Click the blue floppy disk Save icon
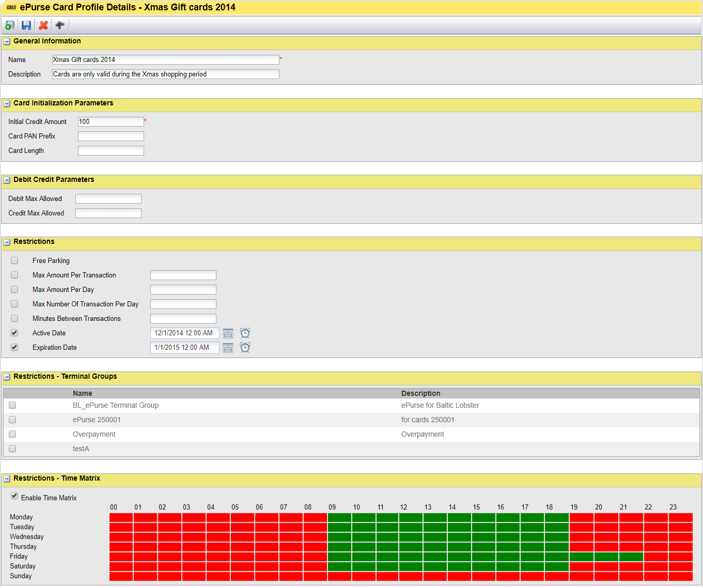Viewport: 703px width, 588px height. pyautogui.click(x=26, y=25)
